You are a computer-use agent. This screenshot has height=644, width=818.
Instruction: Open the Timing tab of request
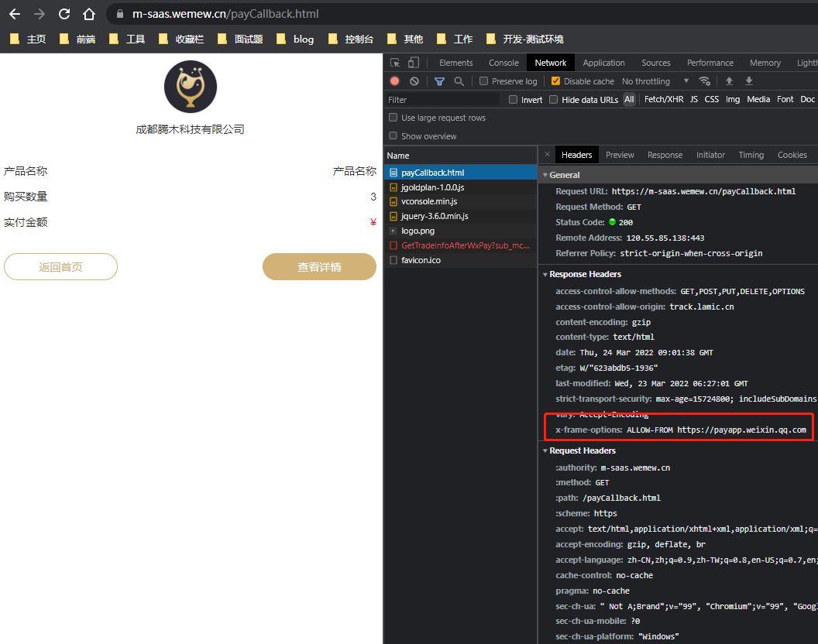coord(751,155)
